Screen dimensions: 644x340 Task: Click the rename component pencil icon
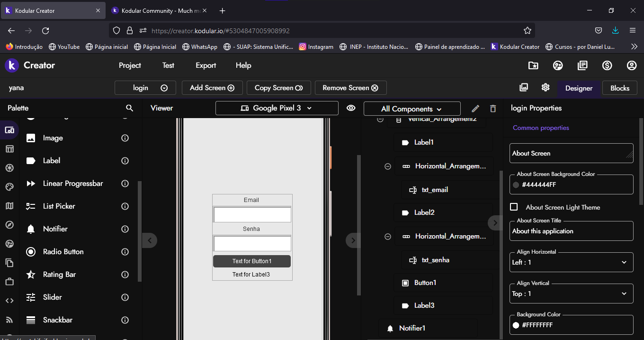pyautogui.click(x=476, y=109)
